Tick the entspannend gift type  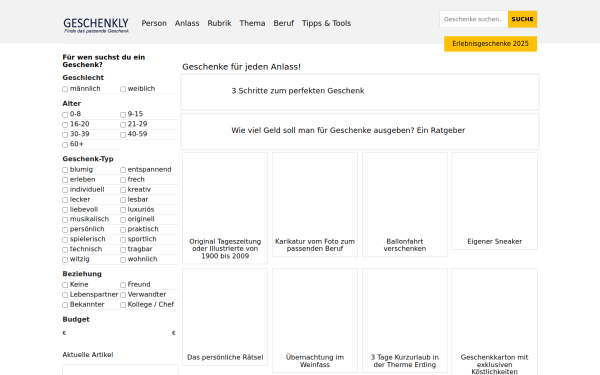click(123, 170)
